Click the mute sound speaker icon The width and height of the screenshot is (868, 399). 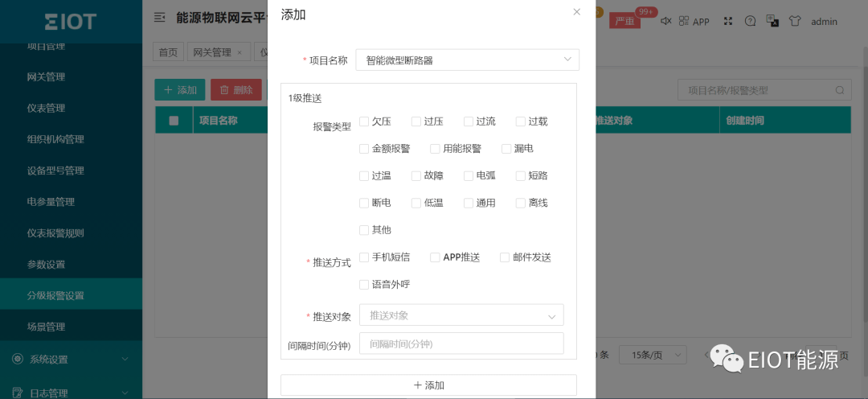tap(665, 22)
